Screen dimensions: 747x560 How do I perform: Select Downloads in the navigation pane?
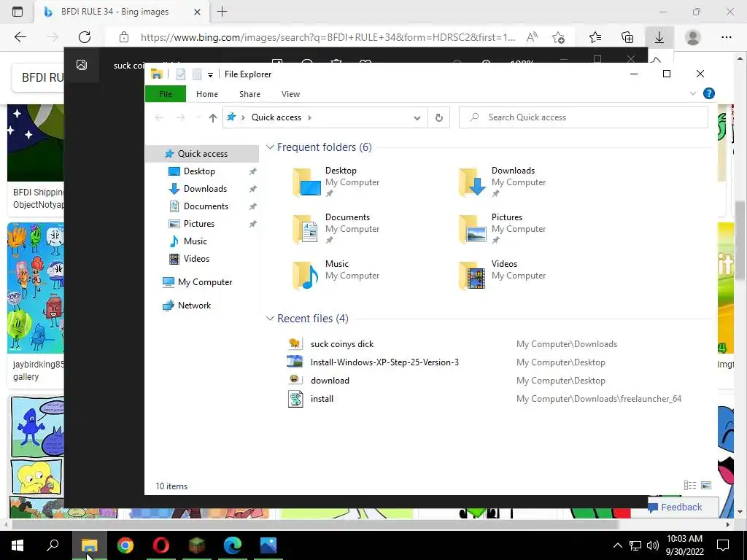pyautogui.click(x=205, y=189)
